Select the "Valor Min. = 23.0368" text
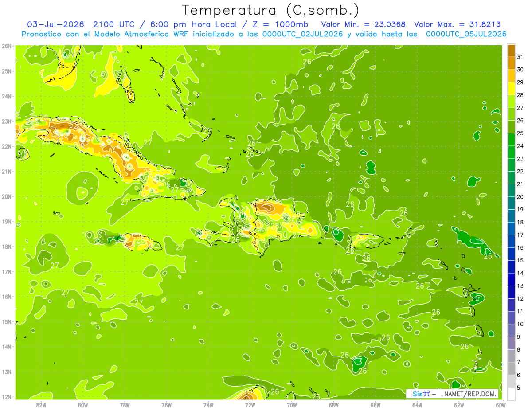The image size is (532, 411). click(x=363, y=24)
